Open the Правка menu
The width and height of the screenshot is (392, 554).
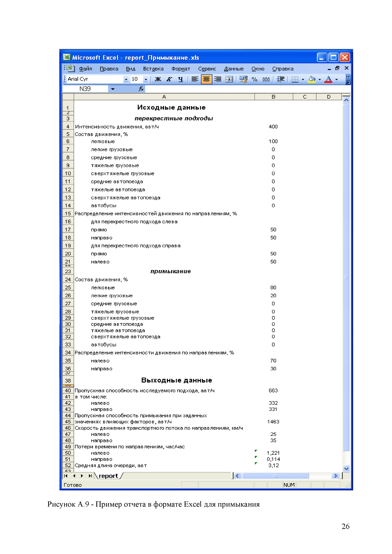[x=109, y=69]
